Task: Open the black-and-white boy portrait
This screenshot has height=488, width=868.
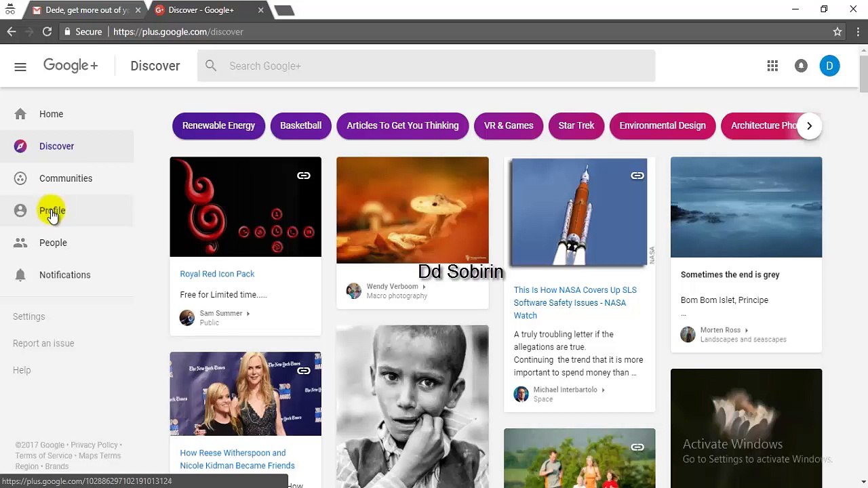Action: click(412, 407)
